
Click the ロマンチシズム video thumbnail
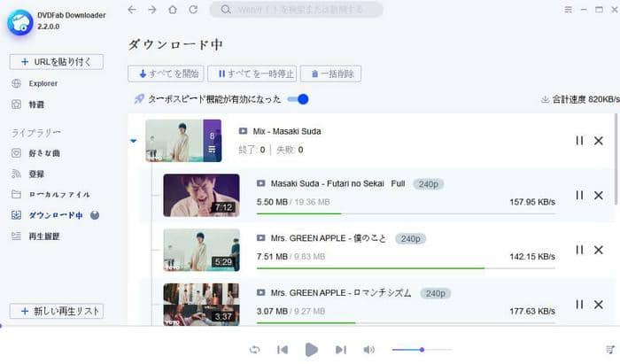(201, 305)
